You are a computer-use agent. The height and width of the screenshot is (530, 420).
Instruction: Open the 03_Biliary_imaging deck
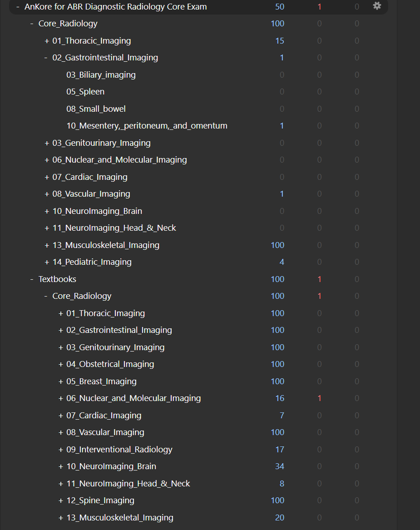[101, 75]
